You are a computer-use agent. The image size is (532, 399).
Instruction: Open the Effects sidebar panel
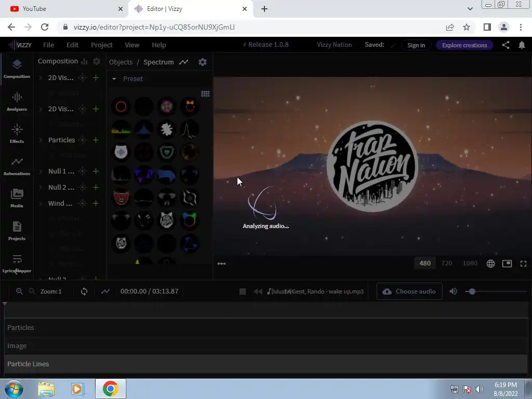point(17,134)
